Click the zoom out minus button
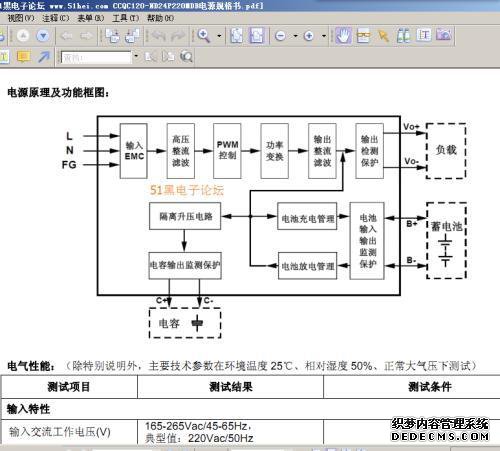500x451 pixels. [x=280, y=36]
